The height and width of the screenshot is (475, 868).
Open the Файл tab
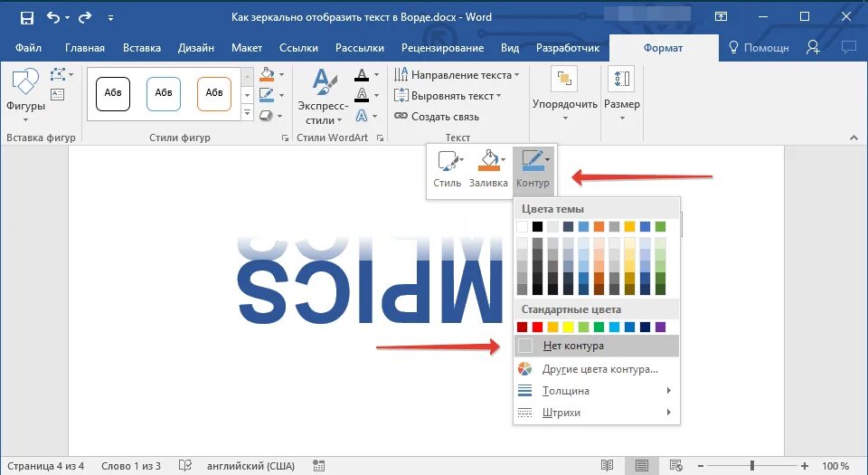[x=28, y=48]
